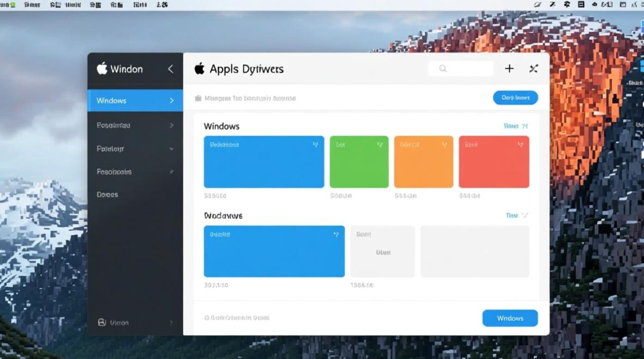Open the blue link beside the Windows heading

(516, 126)
